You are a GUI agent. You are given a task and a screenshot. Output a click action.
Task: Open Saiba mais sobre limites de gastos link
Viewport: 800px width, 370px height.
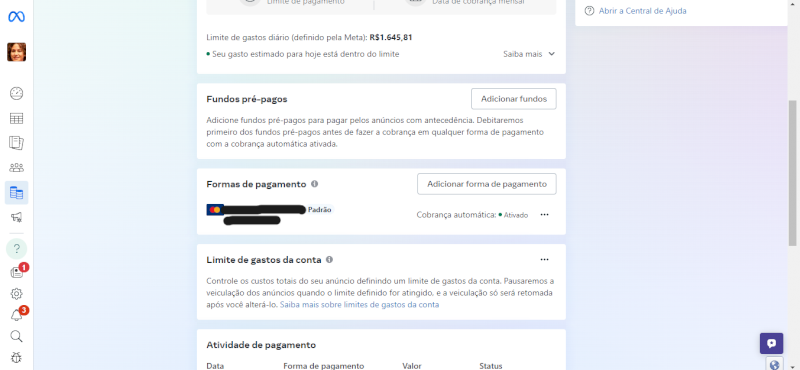coord(360,305)
